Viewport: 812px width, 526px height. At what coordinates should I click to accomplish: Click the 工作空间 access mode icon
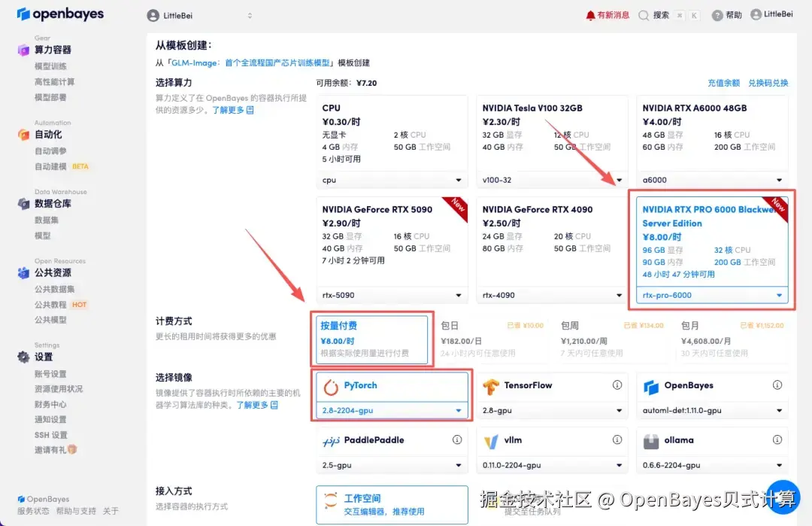[330, 500]
